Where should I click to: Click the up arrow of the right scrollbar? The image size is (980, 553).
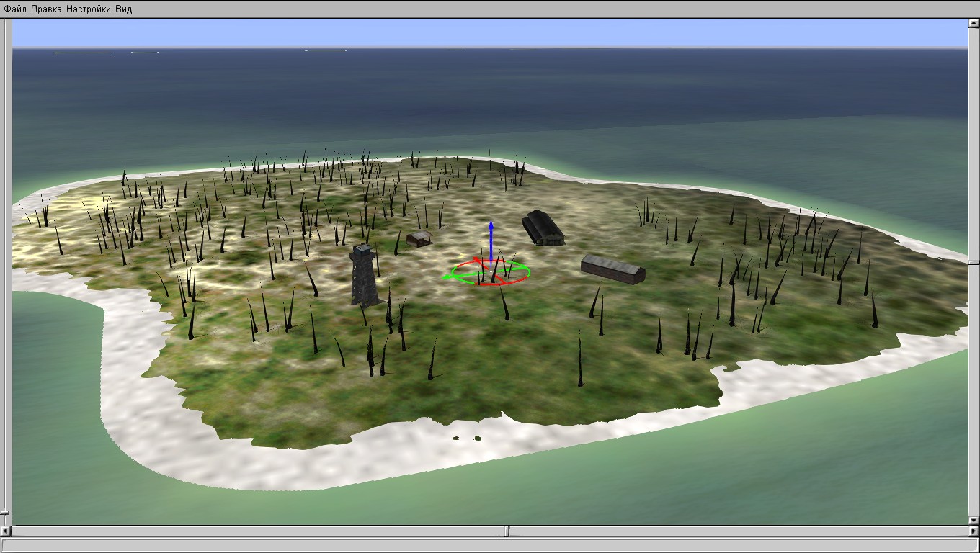point(974,24)
